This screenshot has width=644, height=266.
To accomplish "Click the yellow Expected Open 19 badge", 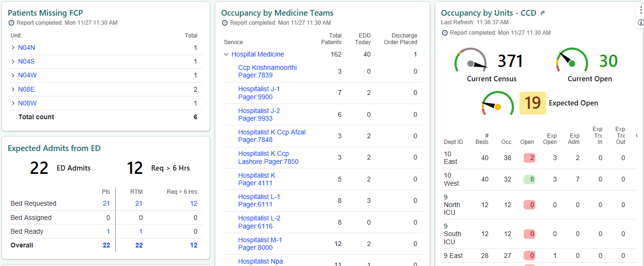I will [x=533, y=103].
